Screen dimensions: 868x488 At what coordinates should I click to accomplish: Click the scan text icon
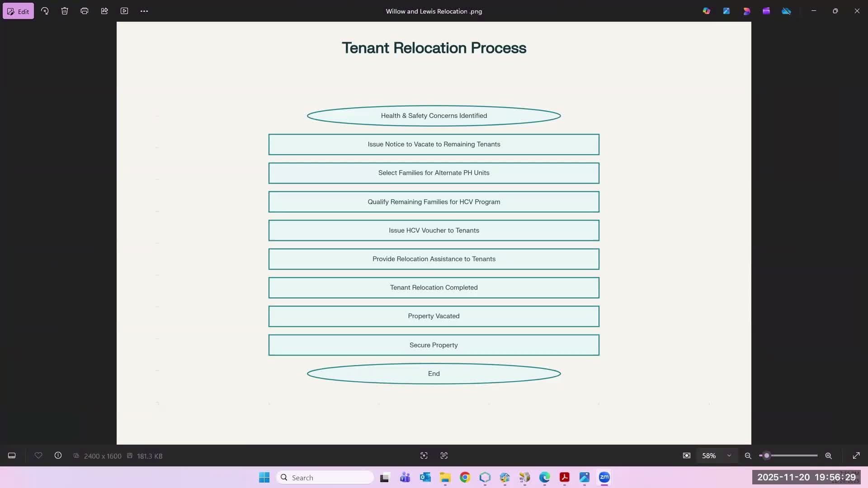pos(444,456)
